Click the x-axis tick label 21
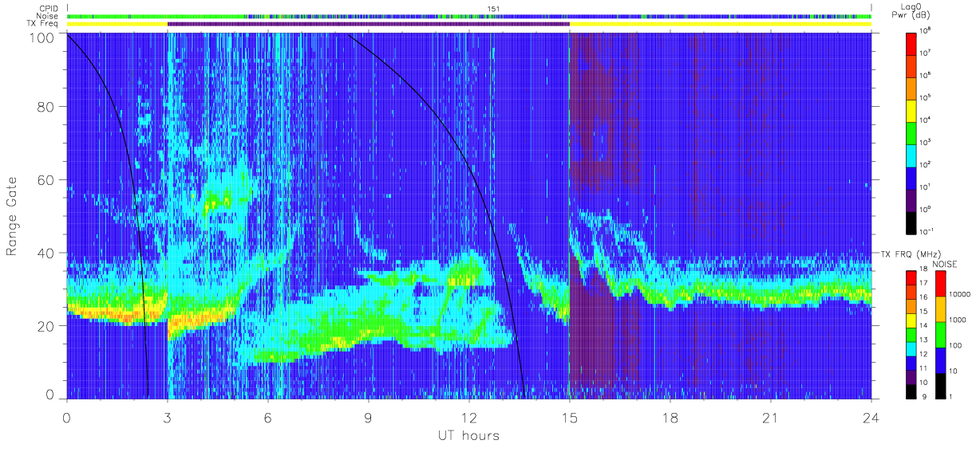 coord(771,417)
